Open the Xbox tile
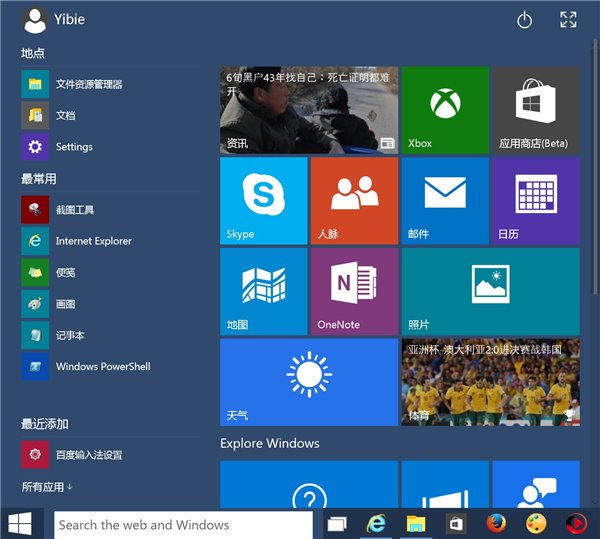Viewport: 600px width, 539px height. click(445, 110)
